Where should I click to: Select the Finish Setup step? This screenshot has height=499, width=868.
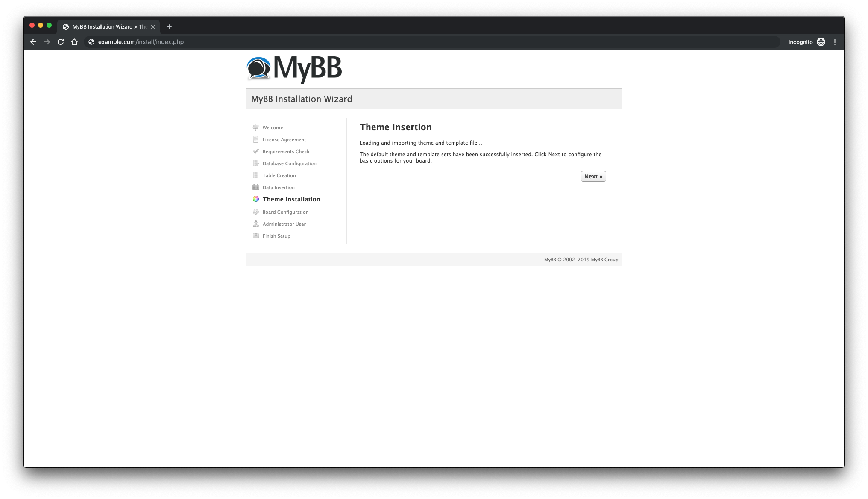pos(276,235)
